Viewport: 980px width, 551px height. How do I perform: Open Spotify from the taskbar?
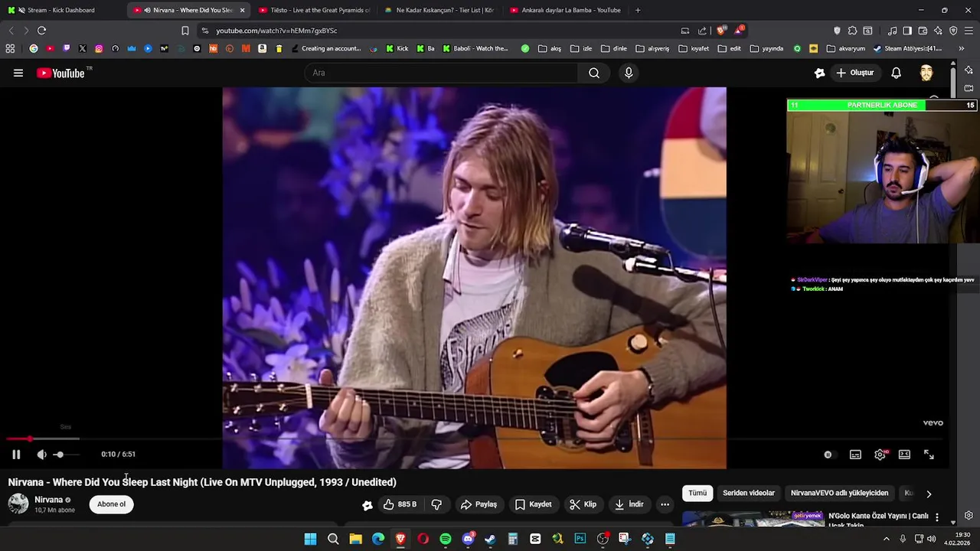[x=446, y=539]
